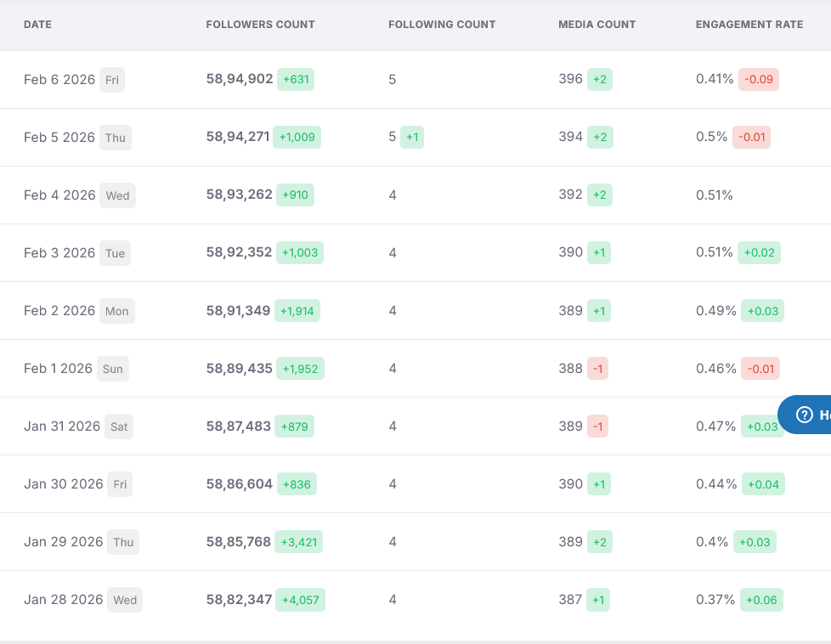Click the red -1 media badge on Feb 1
The height and width of the screenshot is (644, 831).
click(x=597, y=369)
